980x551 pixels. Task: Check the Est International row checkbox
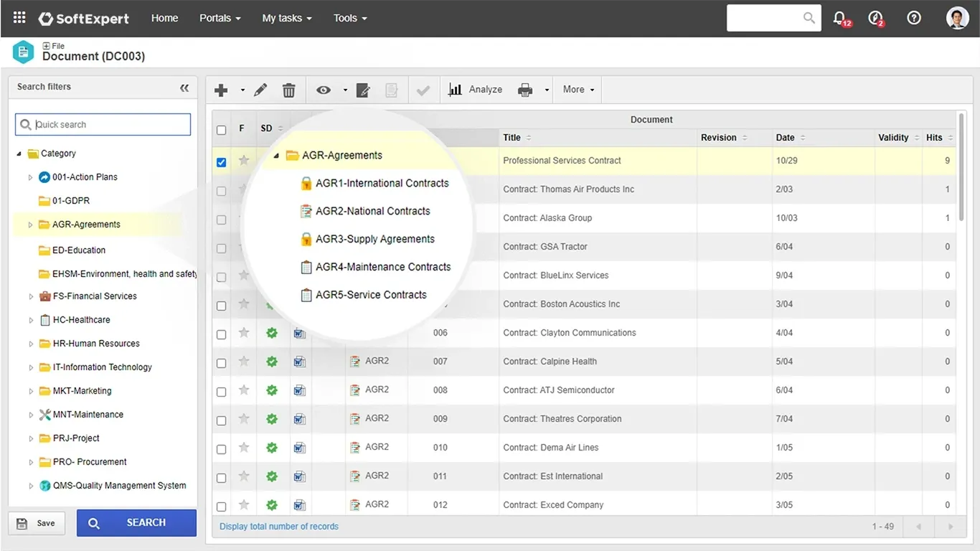point(221,478)
